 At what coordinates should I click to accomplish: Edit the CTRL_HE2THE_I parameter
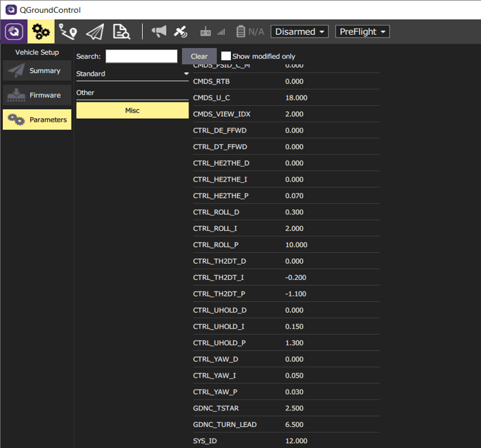click(286, 180)
